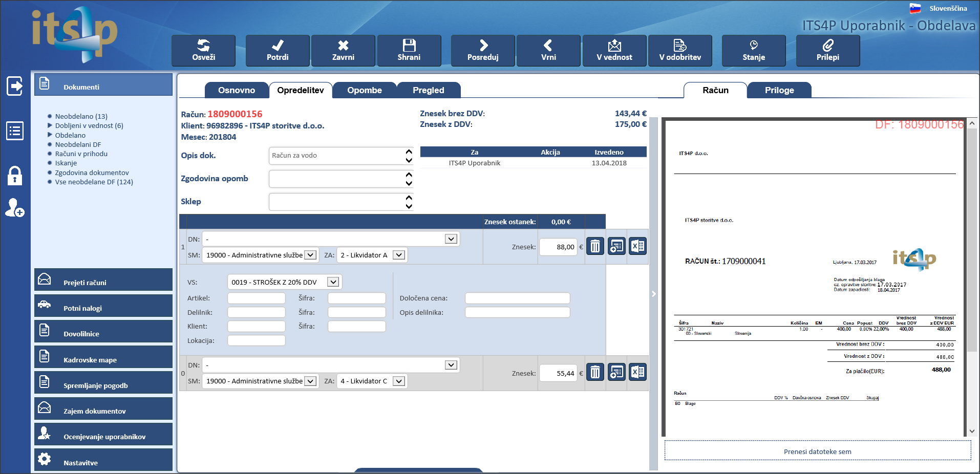Image resolution: width=980 pixels, height=474 pixels.
Task: Save changes with Shrani button
Action: tap(409, 51)
